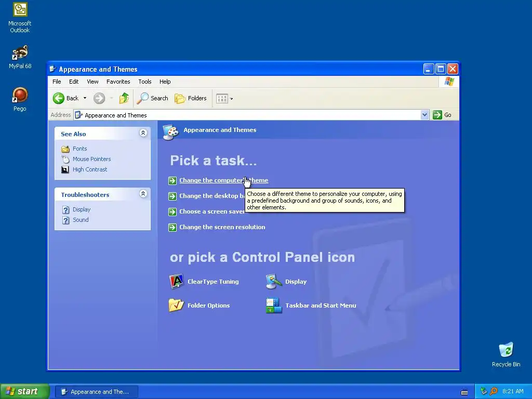Open the Views dropdown arrow
532x399 pixels.
pyautogui.click(x=231, y=99)
